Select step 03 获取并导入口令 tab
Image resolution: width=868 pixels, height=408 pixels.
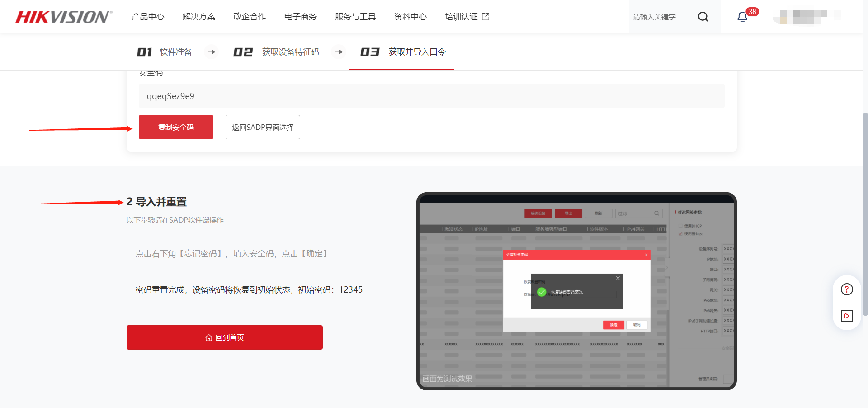coord(402,52)
